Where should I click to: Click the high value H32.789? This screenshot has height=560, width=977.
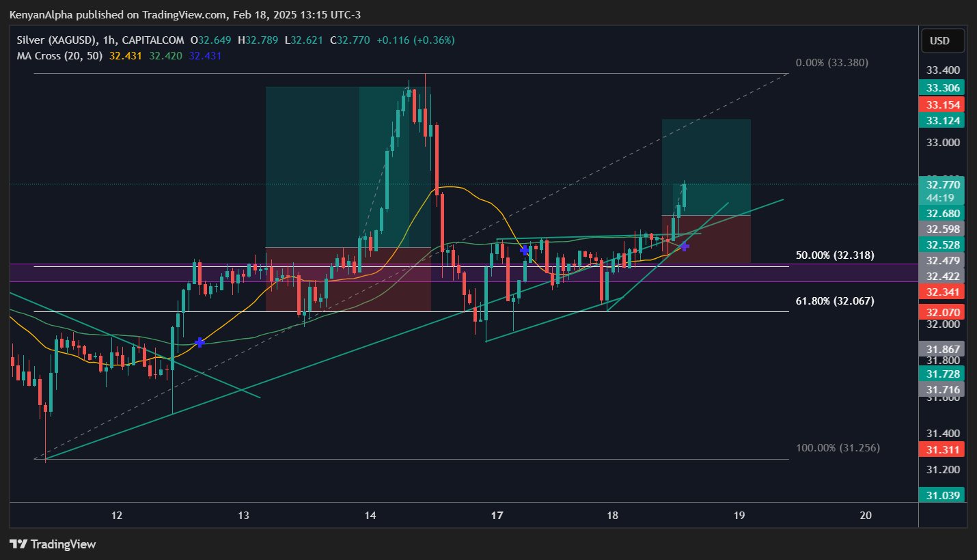click(x=258, y=40)
